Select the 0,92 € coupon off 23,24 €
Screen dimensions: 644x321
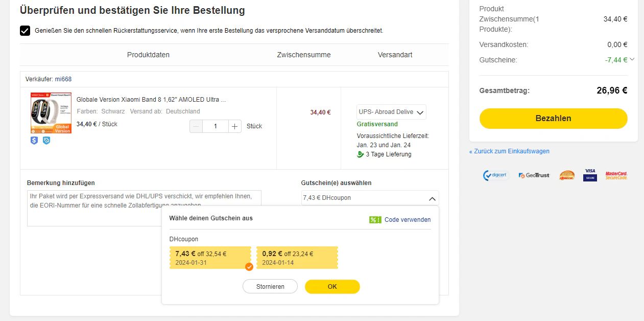pos(297,258)
